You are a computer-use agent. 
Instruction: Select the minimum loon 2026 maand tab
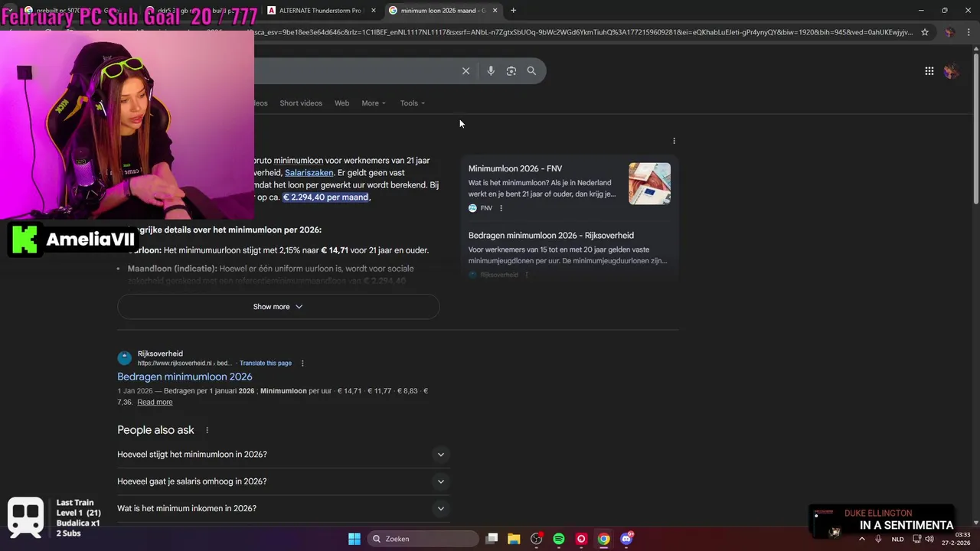[x=443, y=11]
